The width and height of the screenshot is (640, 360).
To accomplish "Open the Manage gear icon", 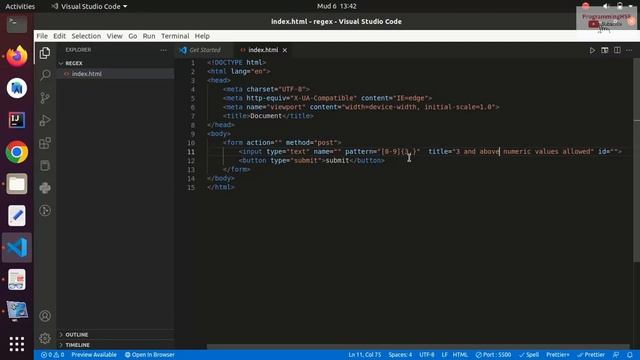I will point(45,338).
